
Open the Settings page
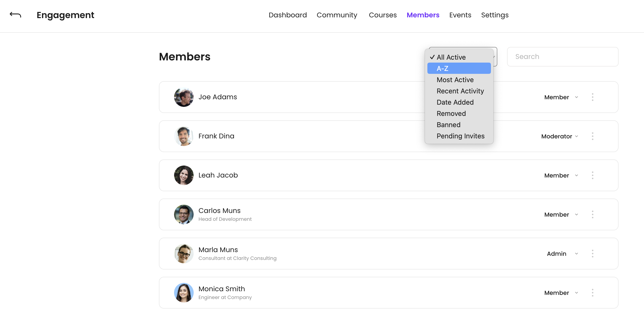(x=495, y=15)
